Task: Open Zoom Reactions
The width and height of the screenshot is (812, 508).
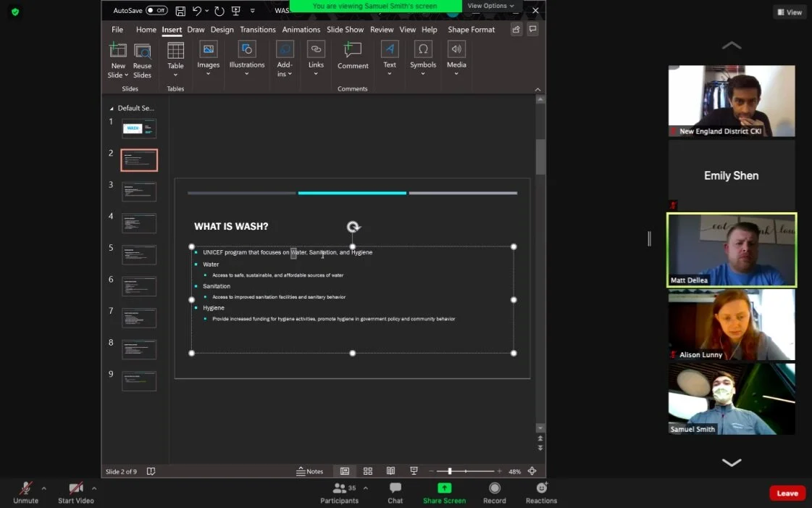Action: click(541, 493)
